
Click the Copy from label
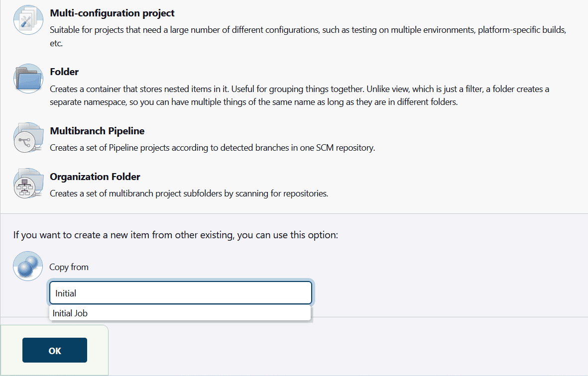69,267
